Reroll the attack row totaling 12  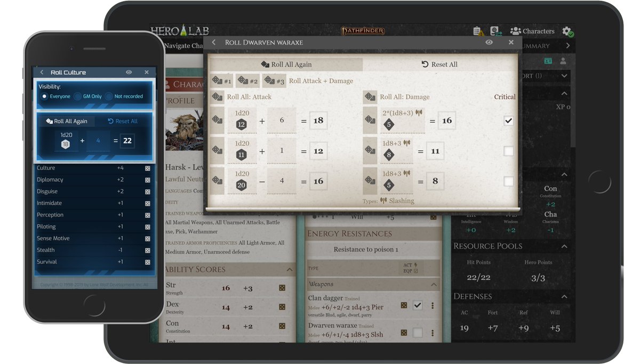click(x=217, y=151)
